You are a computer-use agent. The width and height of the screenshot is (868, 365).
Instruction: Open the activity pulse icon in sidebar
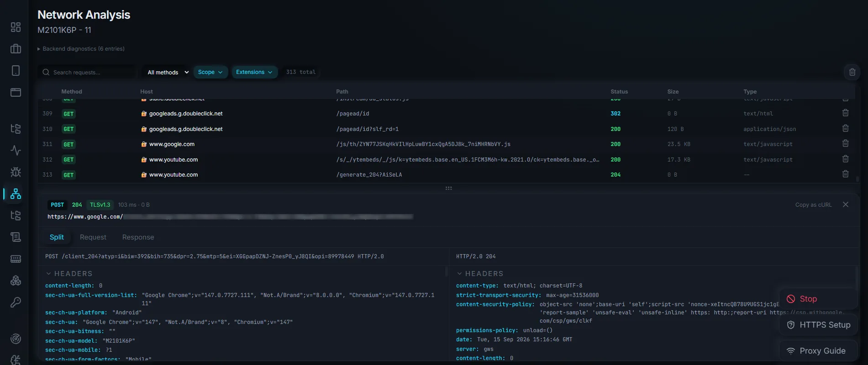[16, 150]
